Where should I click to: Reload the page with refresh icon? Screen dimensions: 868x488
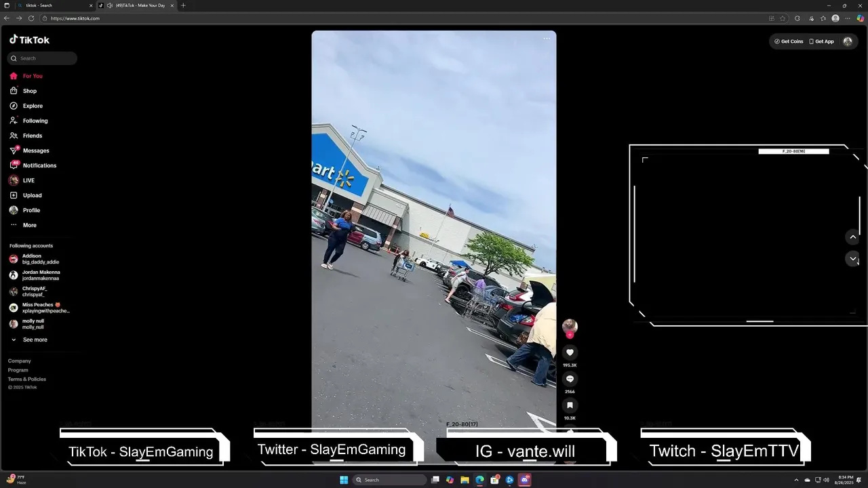(x=31, y=18)
